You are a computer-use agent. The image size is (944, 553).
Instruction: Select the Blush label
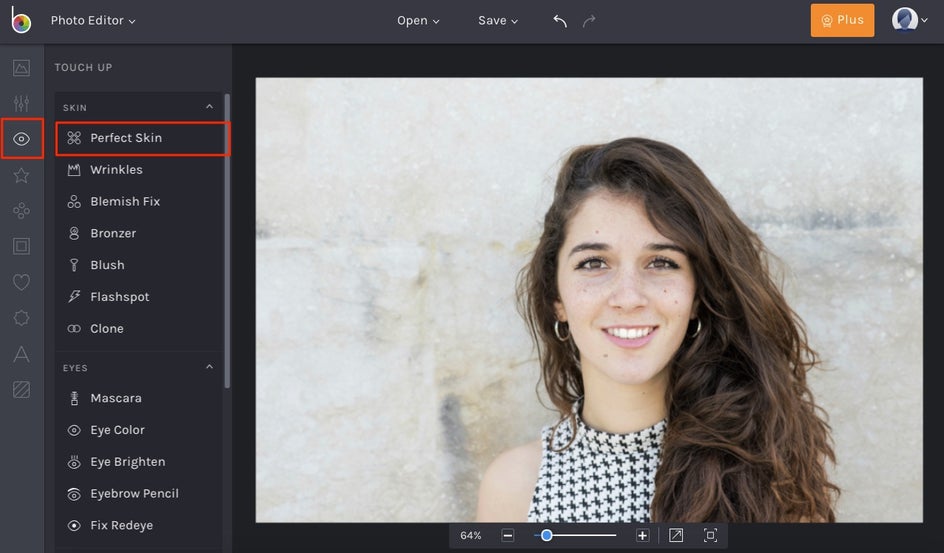[107, 265]
